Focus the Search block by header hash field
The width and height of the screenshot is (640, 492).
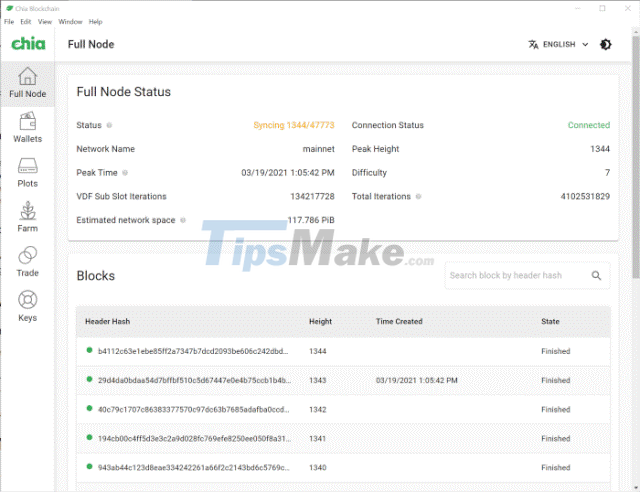click(518, 276)
